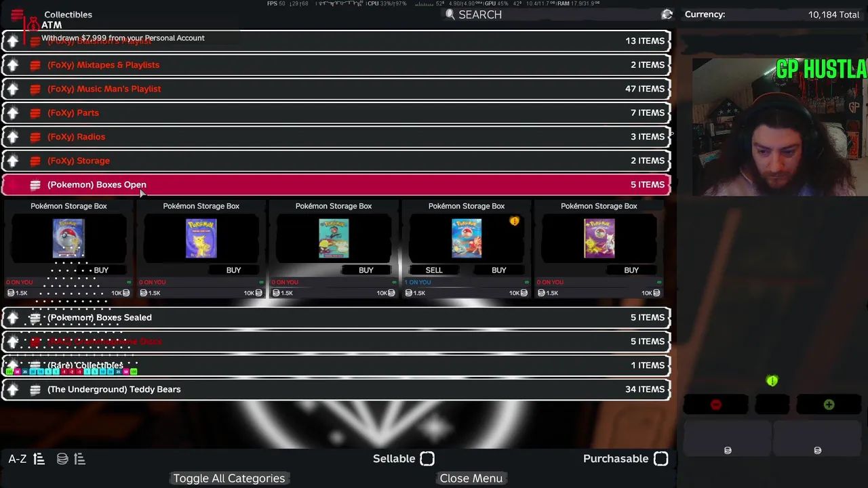Expand the 13 ITEMS category using its arrow
Image resolution: width=868 pixels, height=488 pixels.
[x=13, y=41]
